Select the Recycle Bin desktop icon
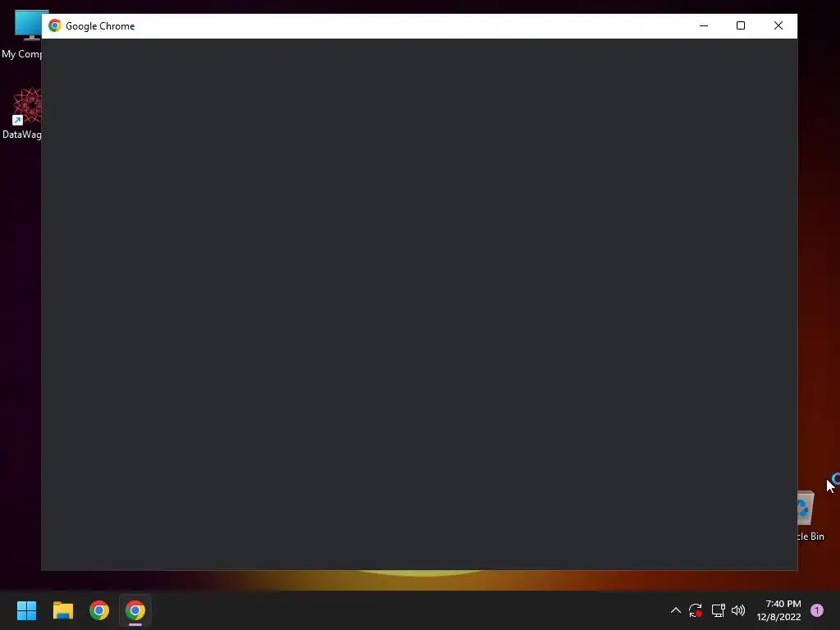Screen dimensions: 840x630 point(810,516)
